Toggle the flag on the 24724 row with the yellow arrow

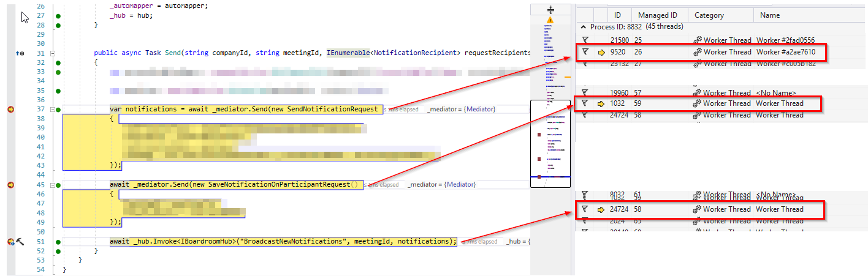tap(585, 209)
